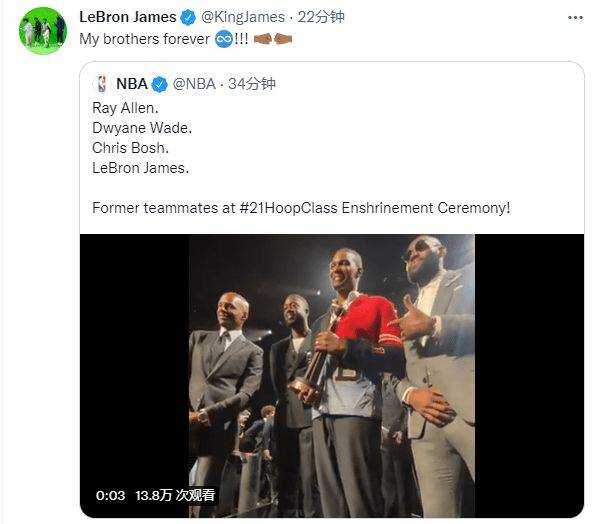Click the 13.8万 次观看 view count
594x524 pixels.
175,495
